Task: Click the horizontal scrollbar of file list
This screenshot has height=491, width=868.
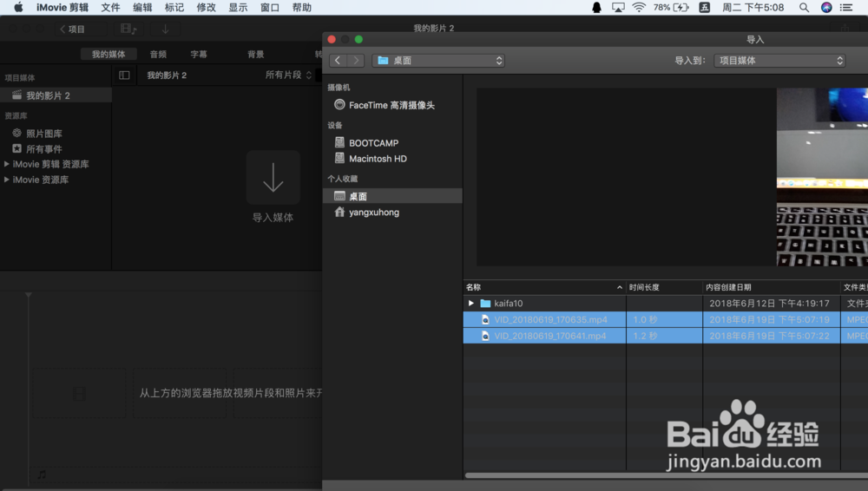Action: coord(667,475)
